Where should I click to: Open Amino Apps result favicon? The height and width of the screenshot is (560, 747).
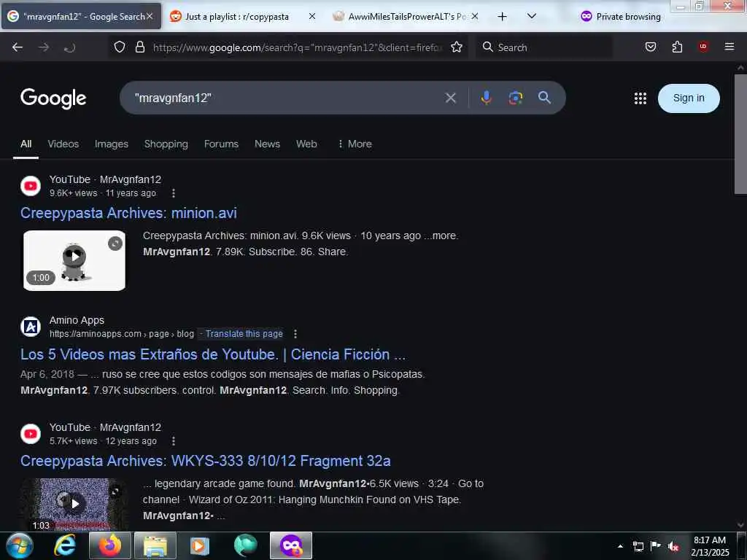31,327
